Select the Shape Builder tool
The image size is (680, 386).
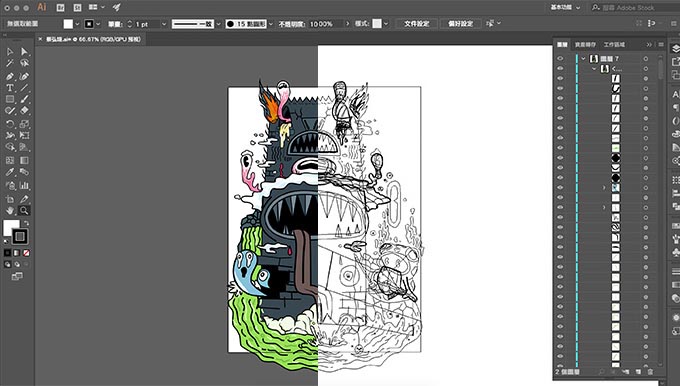[10, 147]
